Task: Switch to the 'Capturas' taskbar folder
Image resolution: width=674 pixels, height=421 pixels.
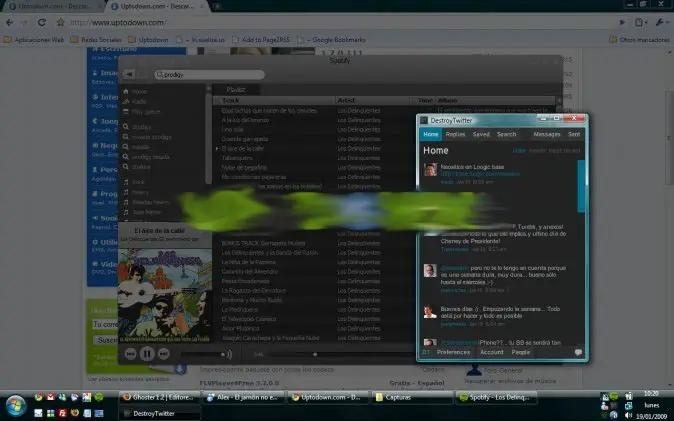Action: click(413, 397)
